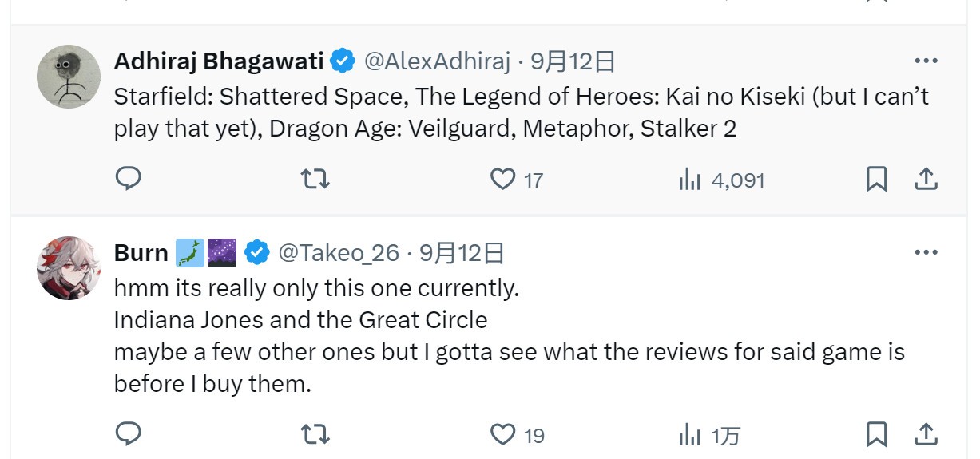Retweet Burn's Indiana Jones post
The width and height of the screenshot is (980, 459).
[x=315, y=434]
